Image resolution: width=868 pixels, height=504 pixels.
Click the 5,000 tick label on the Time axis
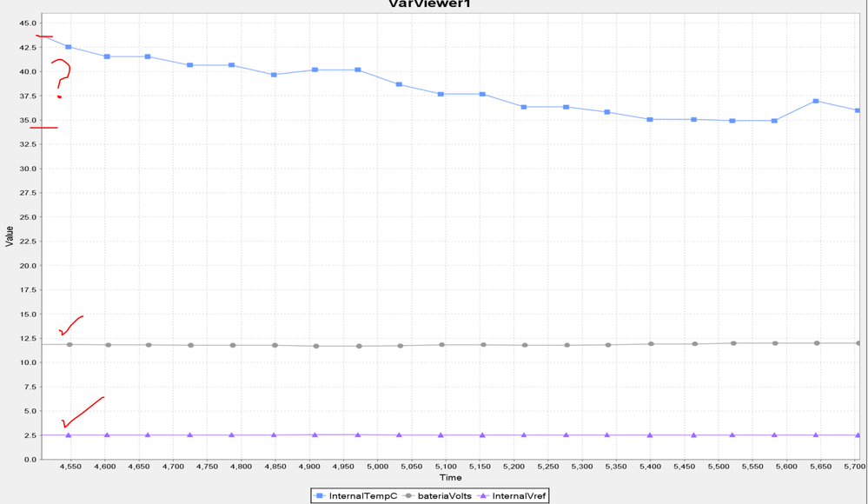(x=378, y=467)
